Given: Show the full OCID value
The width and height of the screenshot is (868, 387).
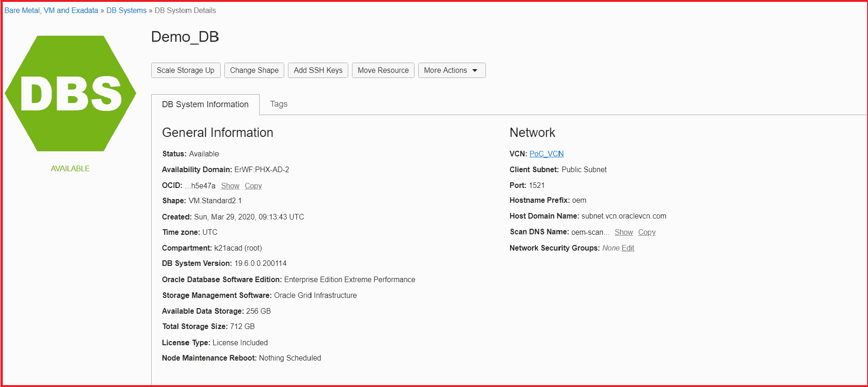Looking at the screenshot, I should (230, 186).
